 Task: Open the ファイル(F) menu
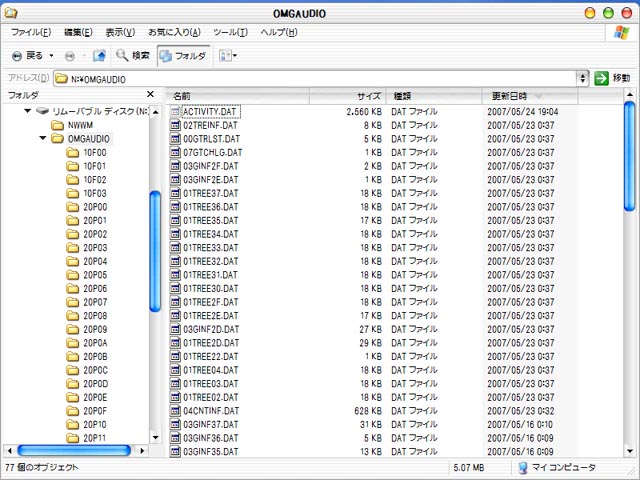pyautogui.click(x=31, y=32)
